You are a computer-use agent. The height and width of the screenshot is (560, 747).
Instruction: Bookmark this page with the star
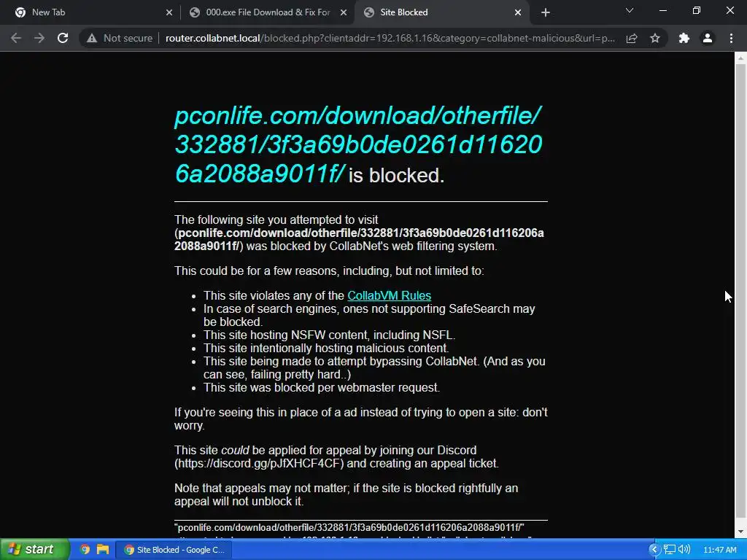pos(655,38)
